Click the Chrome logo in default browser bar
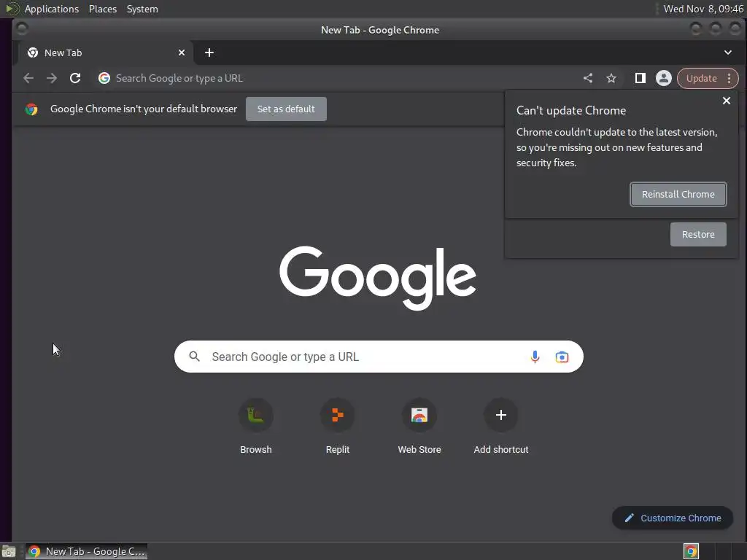 coord(31,109)
